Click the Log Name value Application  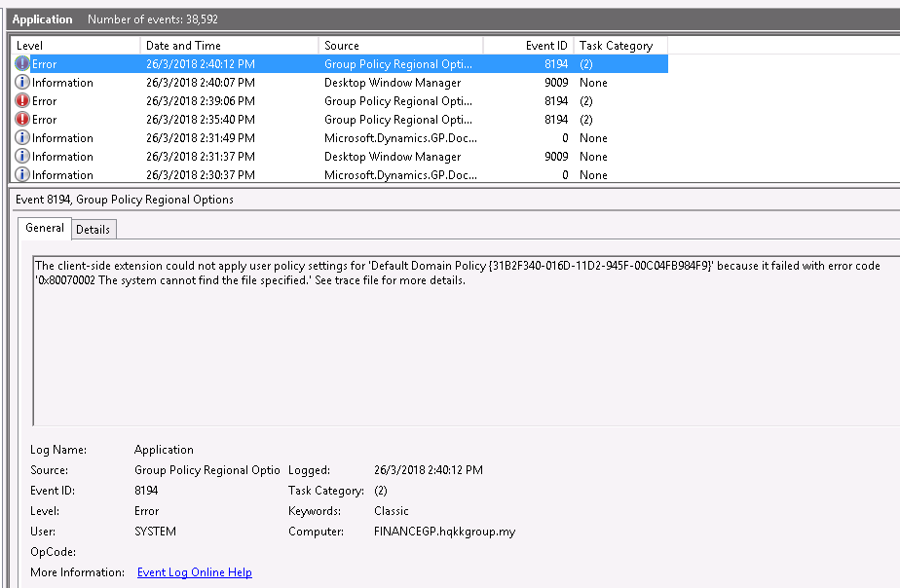pos(164,450)
